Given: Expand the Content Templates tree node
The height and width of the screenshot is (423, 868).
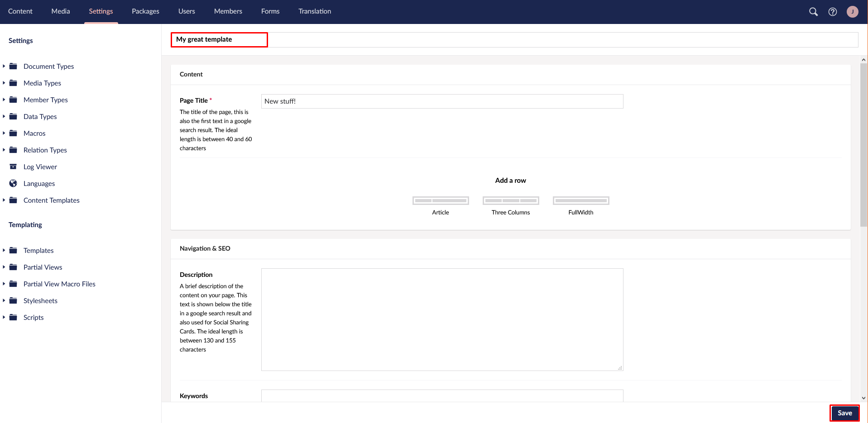Looking at the screenshot, I should [x=4, y=200].
